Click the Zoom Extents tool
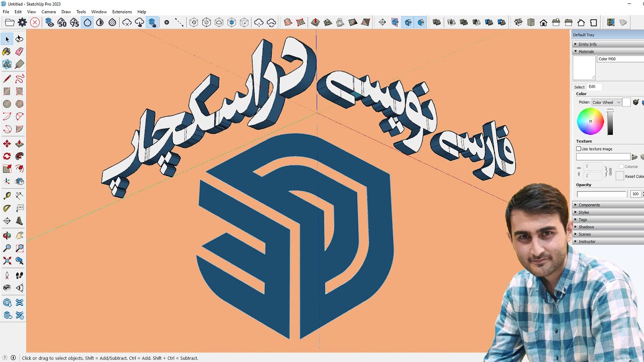This screenshot has height=362, width=644. (x=7, y=260)
